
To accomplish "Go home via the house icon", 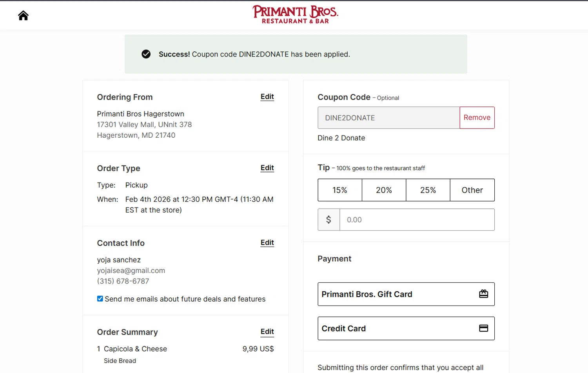I will coord(23,15).
